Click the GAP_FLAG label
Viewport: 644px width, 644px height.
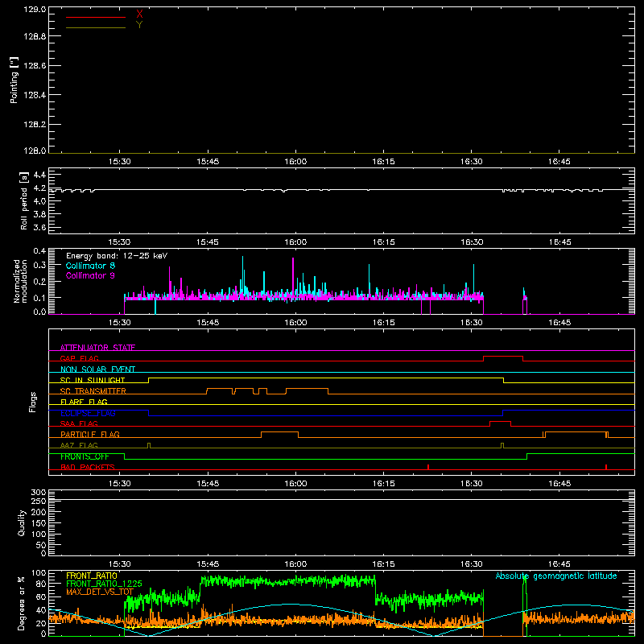pos(79,358)
